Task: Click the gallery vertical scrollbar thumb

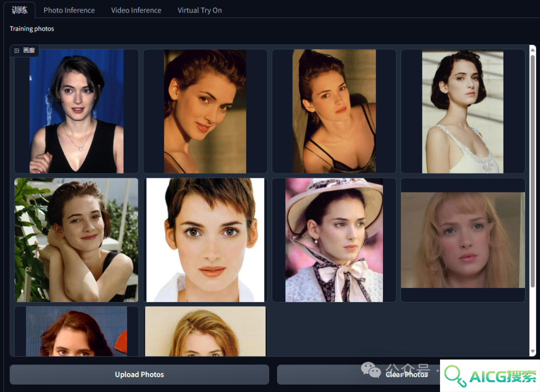Action: click(533, 171)
